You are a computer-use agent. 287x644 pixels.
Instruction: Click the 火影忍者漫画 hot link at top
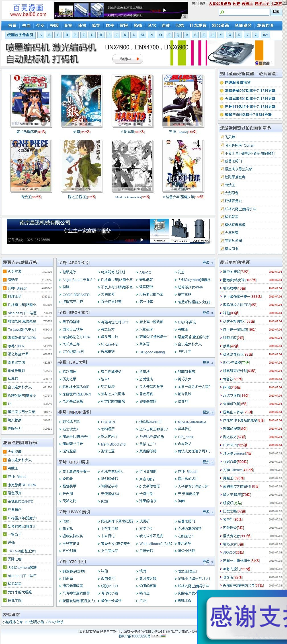pos(220,3)
